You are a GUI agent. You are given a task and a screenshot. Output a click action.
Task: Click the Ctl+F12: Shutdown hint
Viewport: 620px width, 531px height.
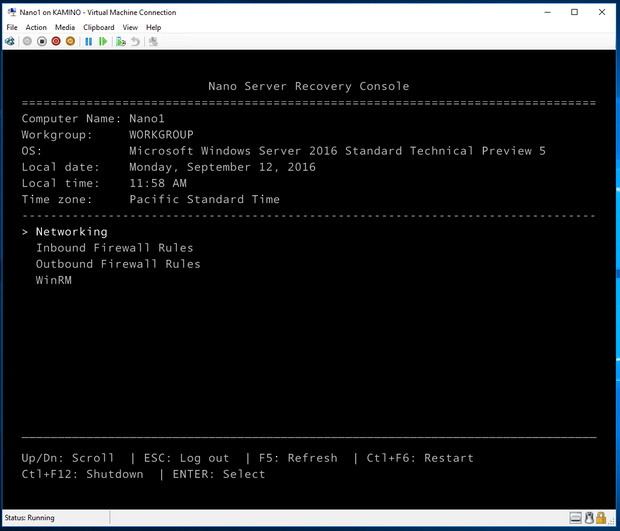(82, 474)
